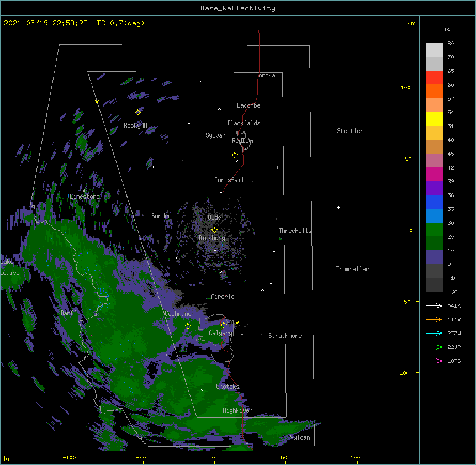Click the asterisk marker east of RedDeer
This screenshot has width=476, height=465.
[277, 167]
